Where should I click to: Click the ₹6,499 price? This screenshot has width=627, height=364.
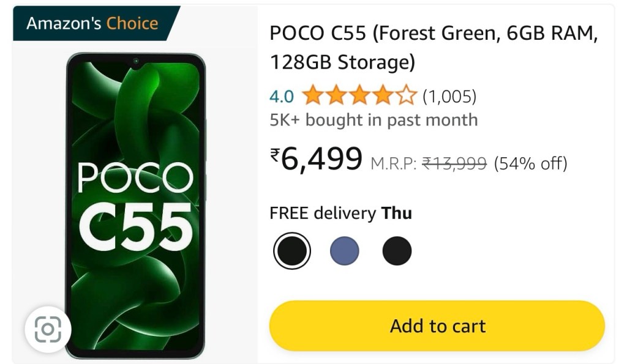317,160
